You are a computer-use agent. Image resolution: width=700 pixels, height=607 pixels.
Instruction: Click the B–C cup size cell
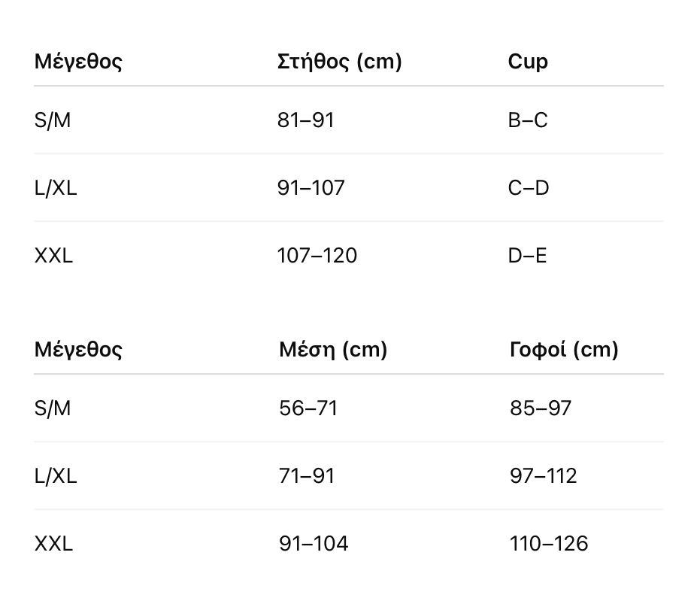[x=528, y=120]
